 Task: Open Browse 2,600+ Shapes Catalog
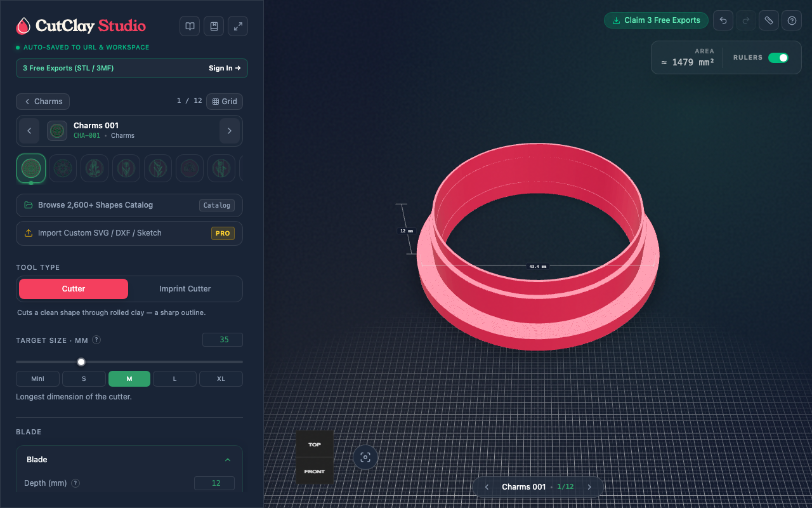[129, 205]
